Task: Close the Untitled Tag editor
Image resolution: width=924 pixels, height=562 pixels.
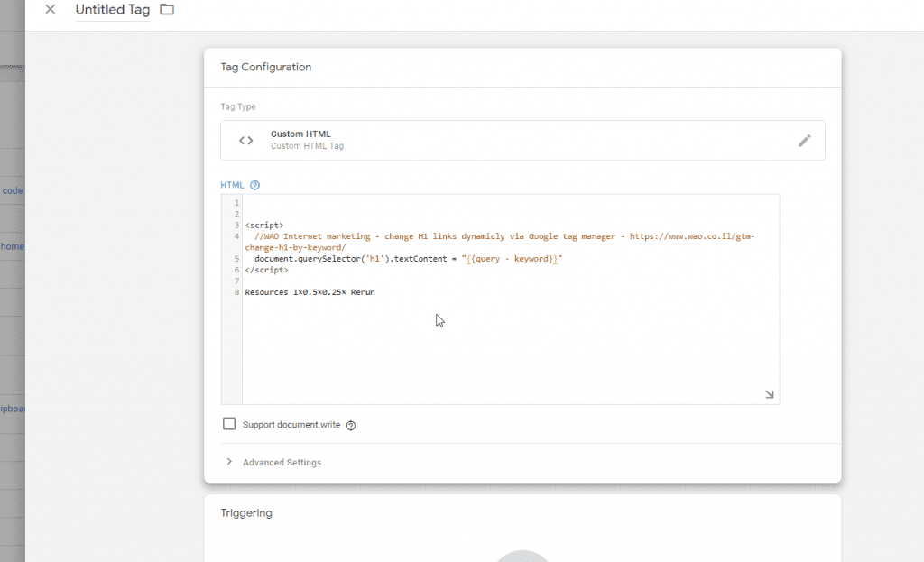Action: click(51, 9)
